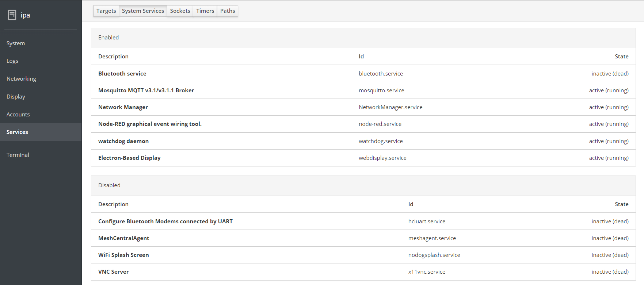Open System page in sidebar

point(16,43)
